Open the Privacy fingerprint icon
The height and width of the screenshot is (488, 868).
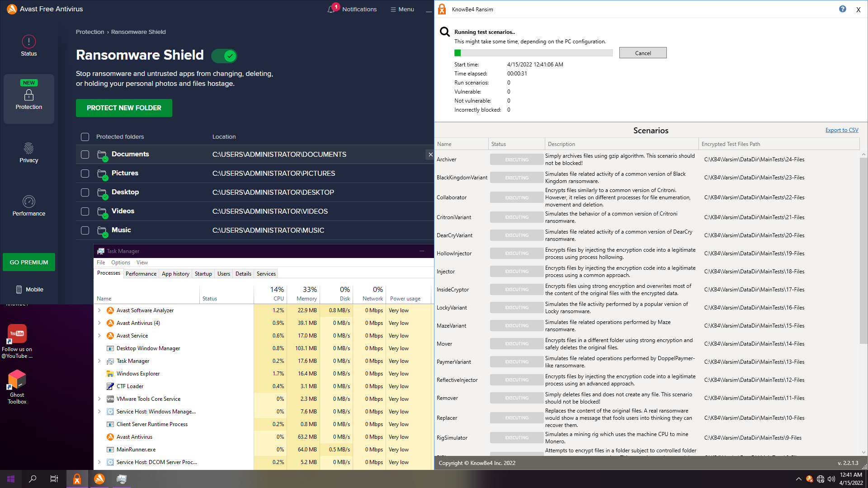point(28,149)
